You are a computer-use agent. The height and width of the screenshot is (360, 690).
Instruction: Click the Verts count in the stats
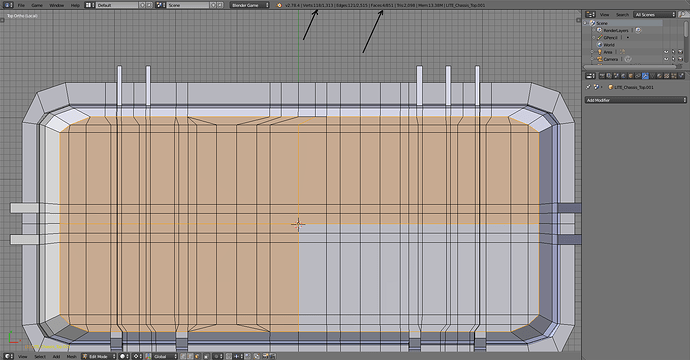pyautogui.click(x=317, y=5)
